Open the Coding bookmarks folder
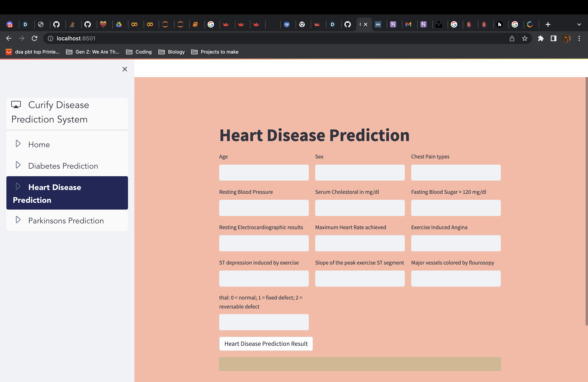Screen dimensions: 588x382 coord(139,52)
